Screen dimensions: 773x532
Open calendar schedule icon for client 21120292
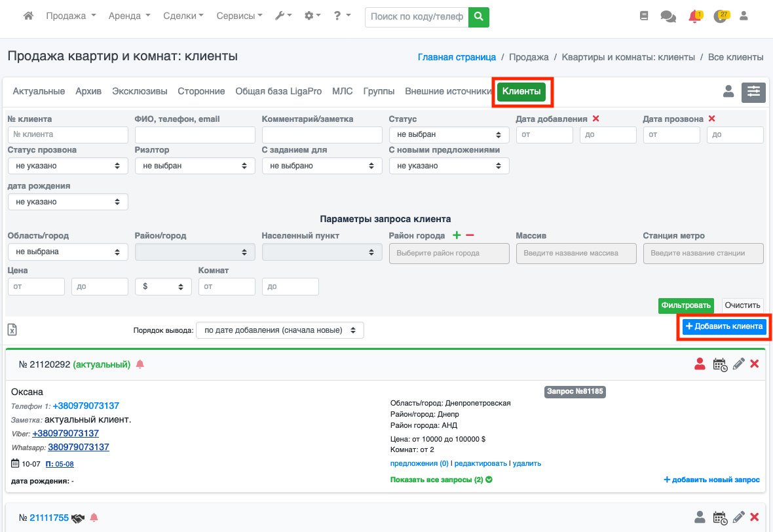(x=719, y=364)
